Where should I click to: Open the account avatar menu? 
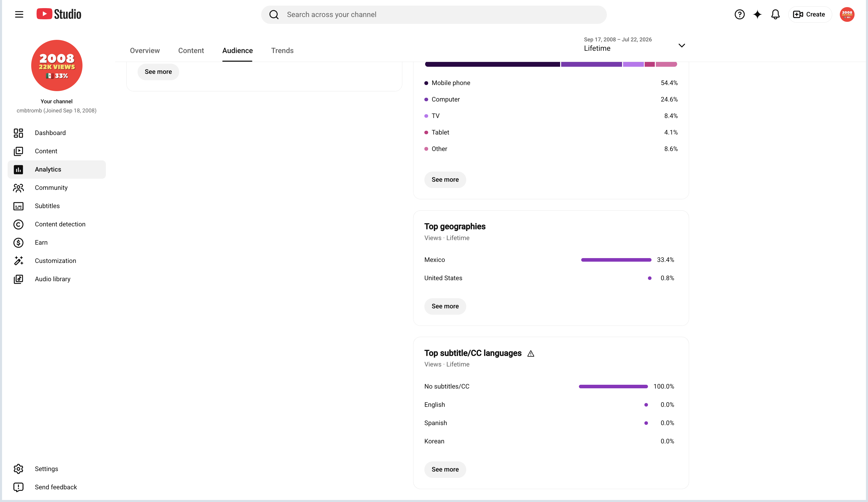pyautogui.click(x=847, y=14)
